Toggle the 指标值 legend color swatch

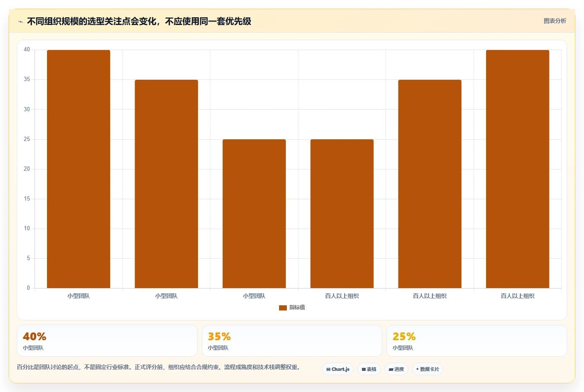pyautogui.click(x=283, y=308)
